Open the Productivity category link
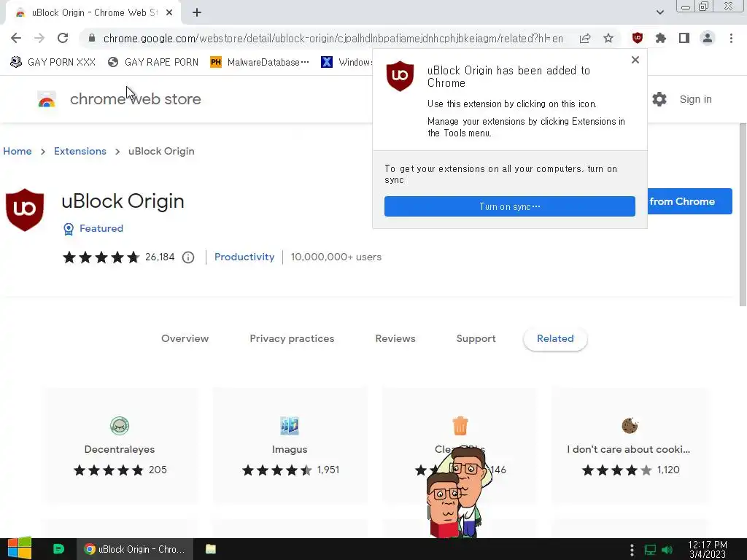Screen dimensions: 747x560 pos(244,257)
